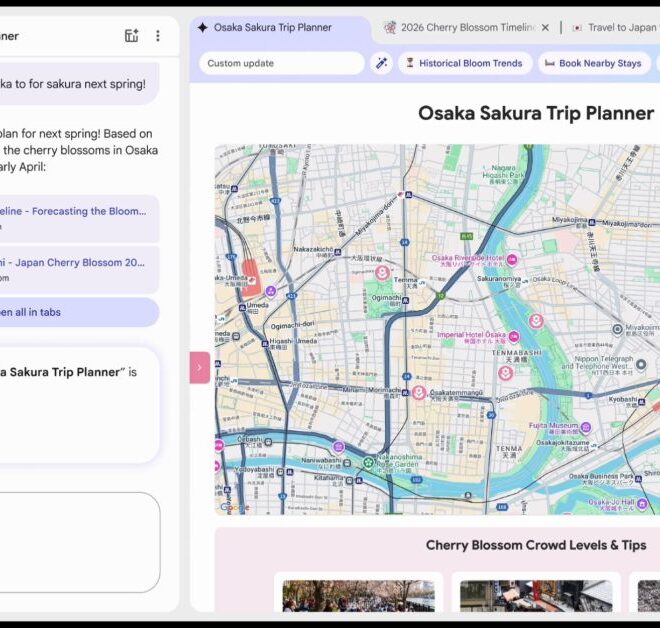Collapse side panel with pink arrow handle
660x628 pixels.
[x=200, y=367]
